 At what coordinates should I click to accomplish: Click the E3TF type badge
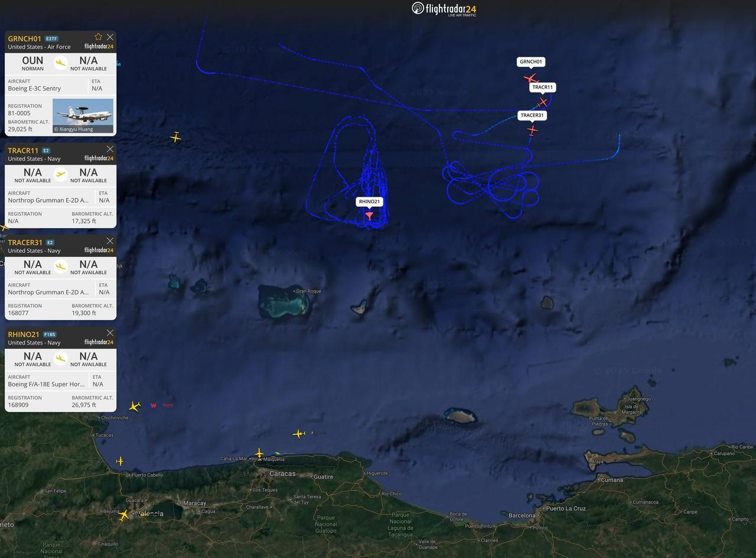coord(52,39)
